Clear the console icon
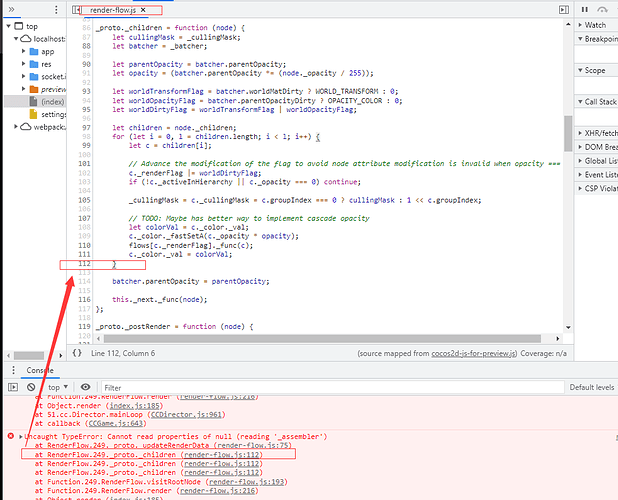This screenshot has width=618, height=500. pos(31,387)
